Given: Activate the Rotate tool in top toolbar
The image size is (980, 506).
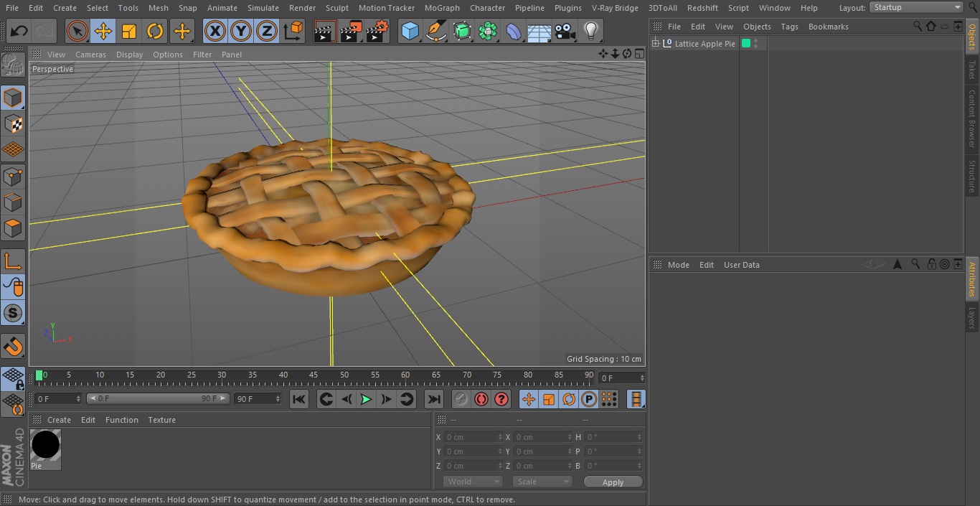Looking at the screenshot, I should coord(155,32).
